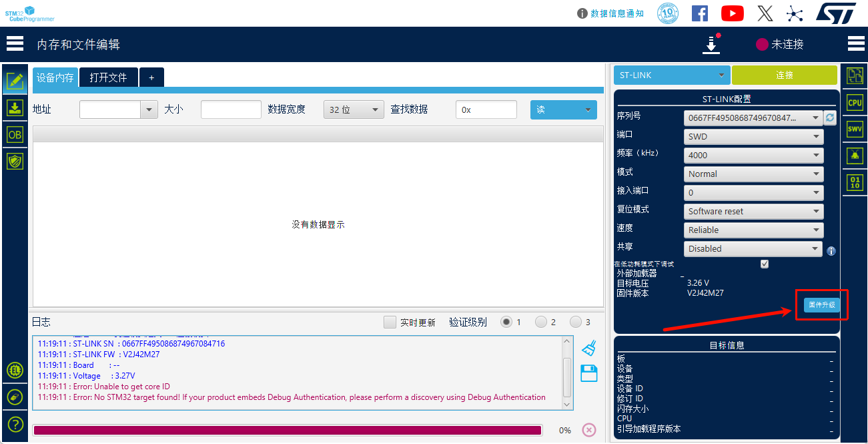The width and height of the screenshot is (868, 444).
Task: Enable the 实时更新 checkbox
Action: point(390,321)
